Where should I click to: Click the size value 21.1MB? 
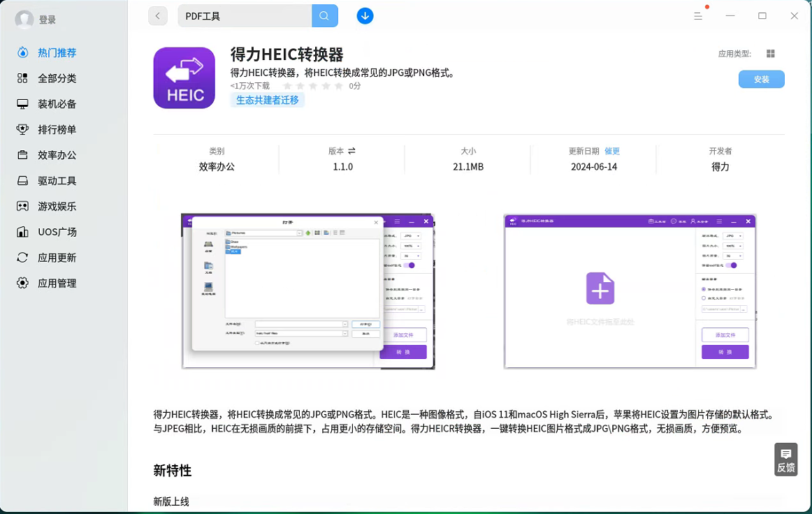(x=468, y=167)
